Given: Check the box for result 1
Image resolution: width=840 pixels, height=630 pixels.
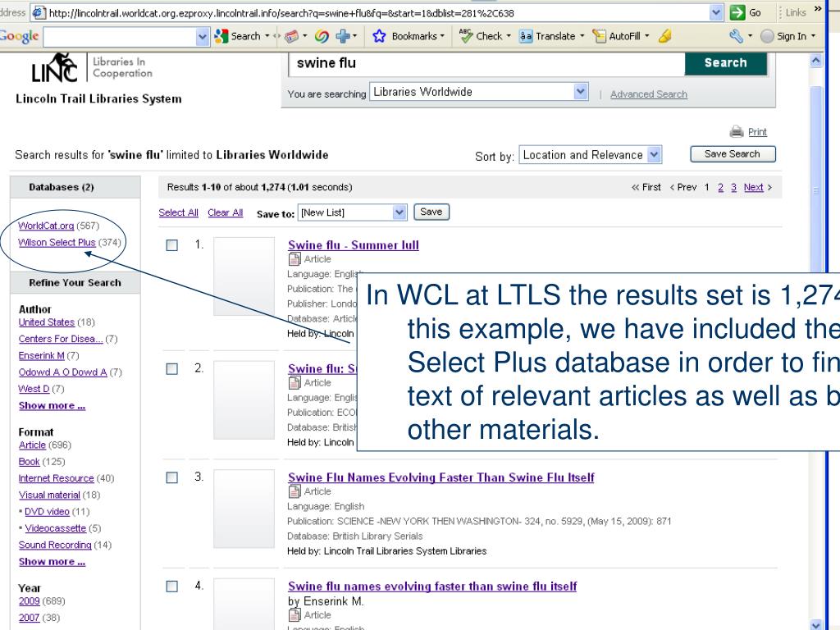Looking at the screenshot, I should tap(172, 245).
